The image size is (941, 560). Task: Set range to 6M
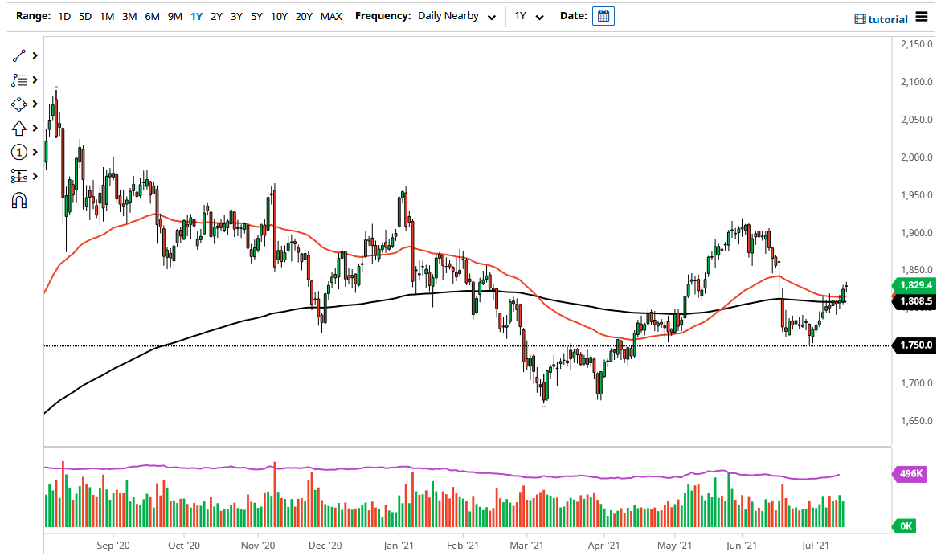coord(153,16)
